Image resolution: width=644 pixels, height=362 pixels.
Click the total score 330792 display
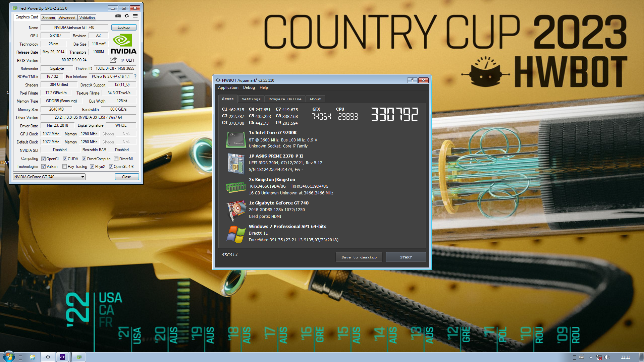point(394,115)
